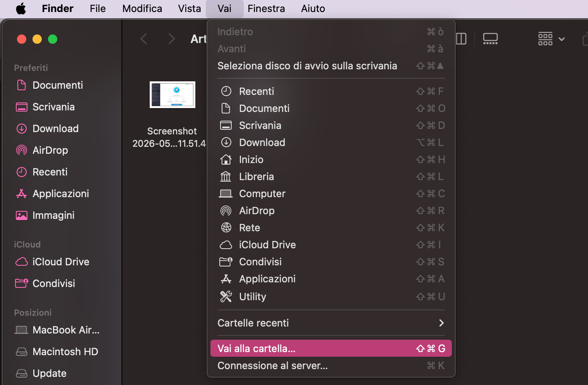
Task: Choose Scrivania in the Vai menu
Action: coord(331,125)
